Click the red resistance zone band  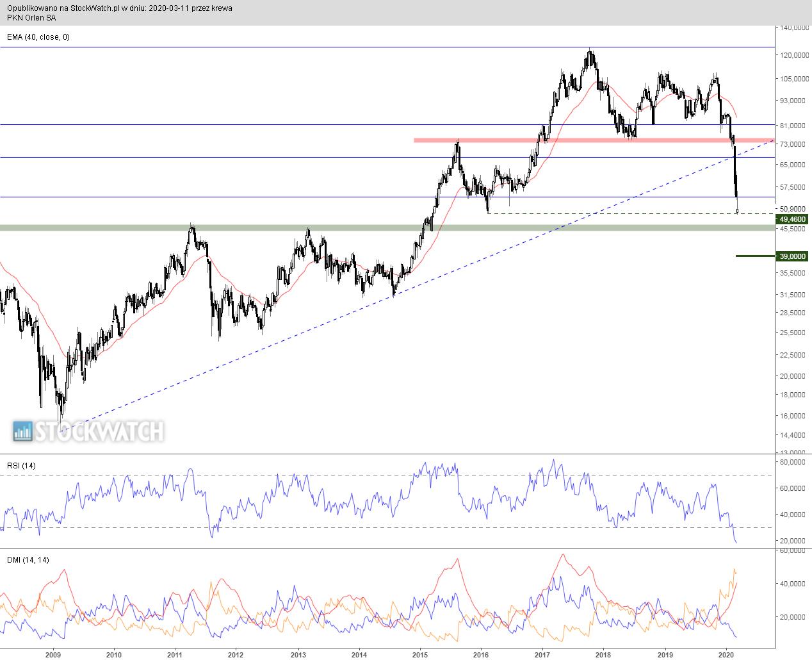click(594, 140)
